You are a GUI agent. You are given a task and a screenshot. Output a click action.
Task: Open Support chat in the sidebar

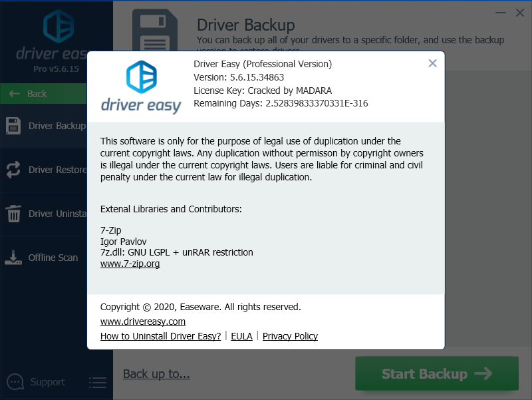pos(36,382)
